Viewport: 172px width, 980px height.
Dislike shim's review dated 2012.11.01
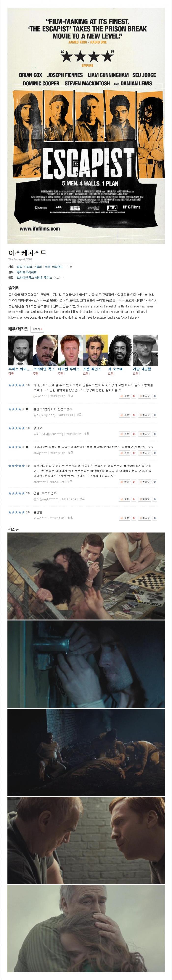pos(145,518)
